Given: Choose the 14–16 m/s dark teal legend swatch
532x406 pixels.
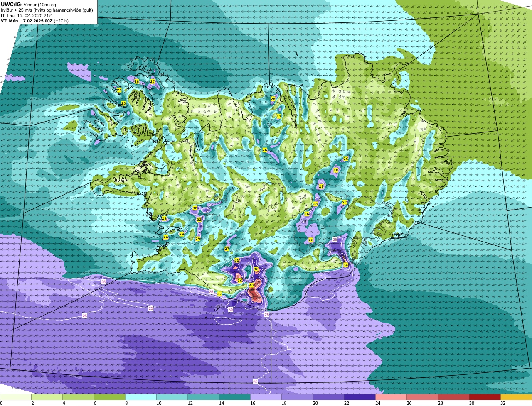Looking at the screenshot, I should pos(234,397).
